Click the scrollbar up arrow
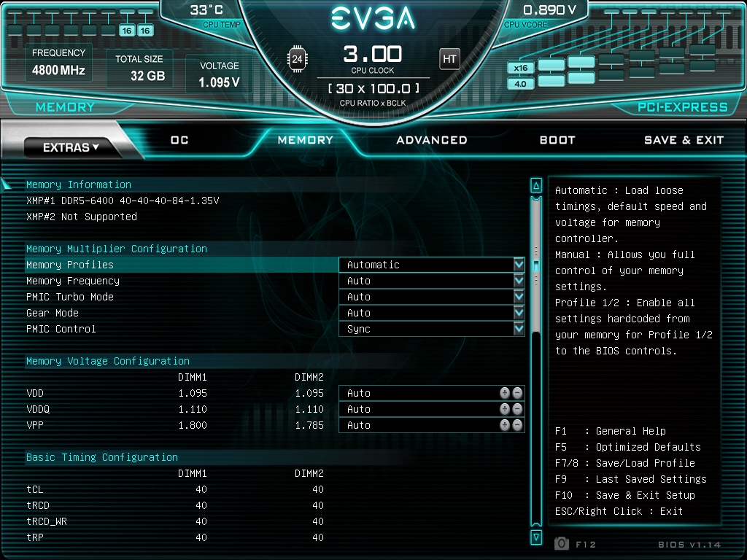 536,186
